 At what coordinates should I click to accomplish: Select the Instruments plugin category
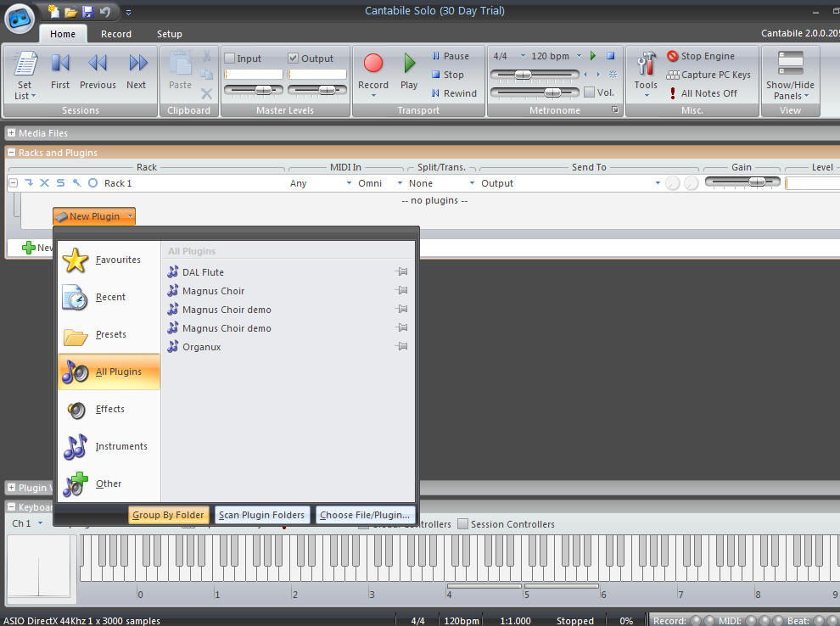pos(109,447)
